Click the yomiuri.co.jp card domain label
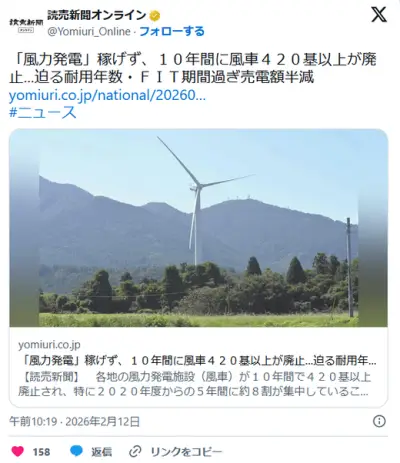The image size is (400, 463). click(49, 345)
